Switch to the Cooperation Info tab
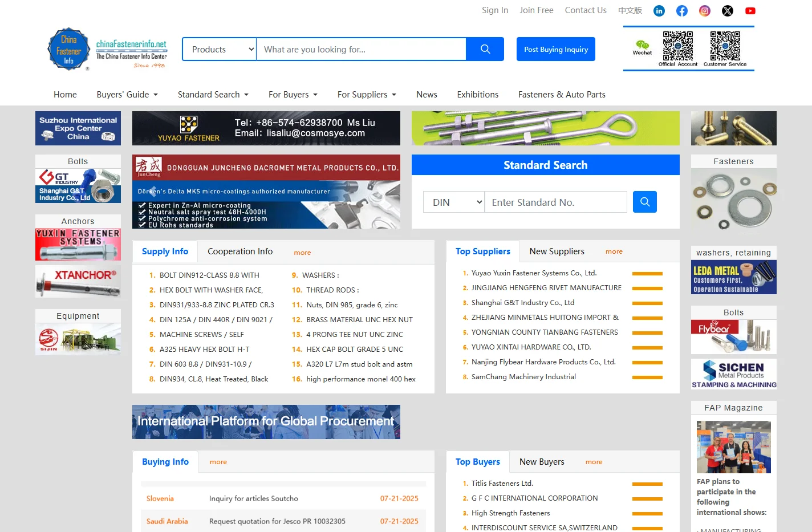Image resolution: width=812 pixels, height=532 pixels. 240,251
